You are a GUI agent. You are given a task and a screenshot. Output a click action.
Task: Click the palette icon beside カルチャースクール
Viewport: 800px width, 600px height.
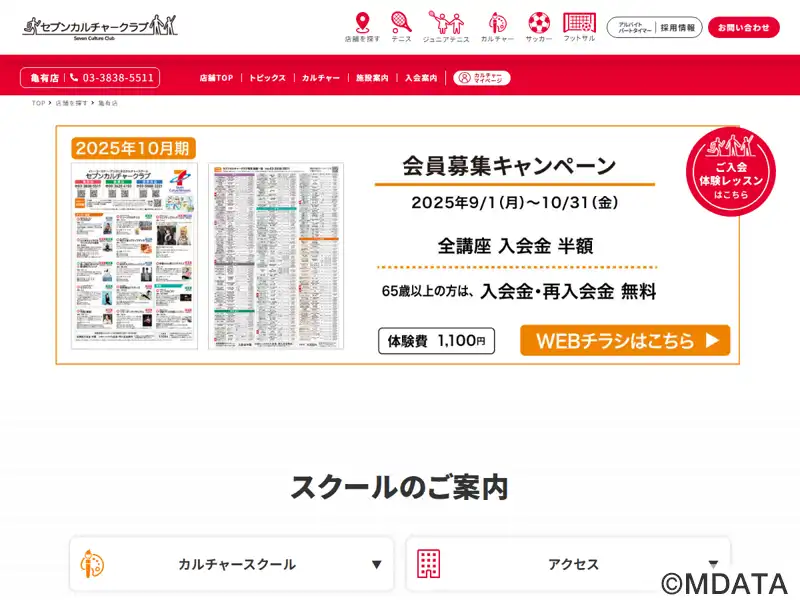click(92, 564)
